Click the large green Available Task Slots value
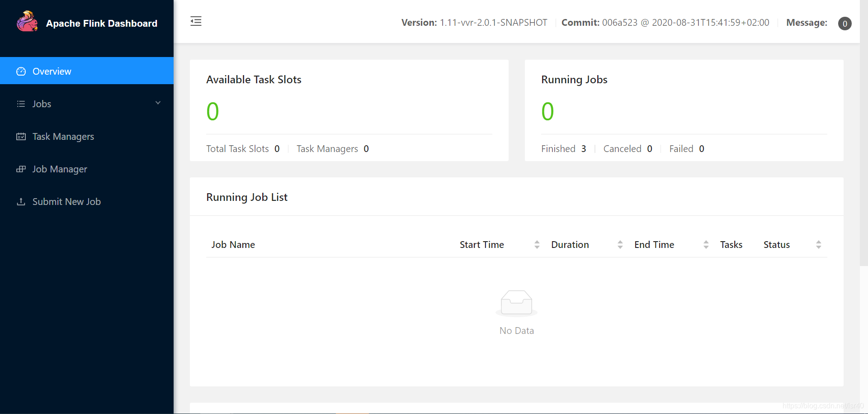Screen dimensions: 868x414 (x=212, y=111)
